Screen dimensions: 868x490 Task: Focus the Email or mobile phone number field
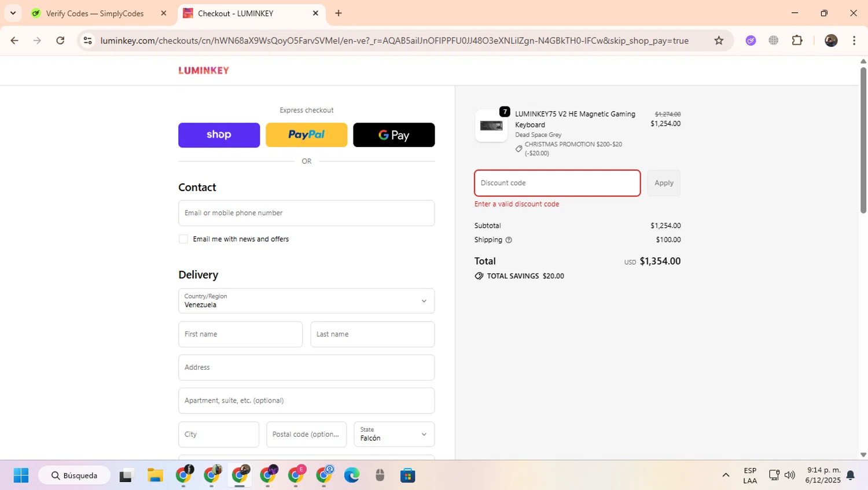click(306, 213)
